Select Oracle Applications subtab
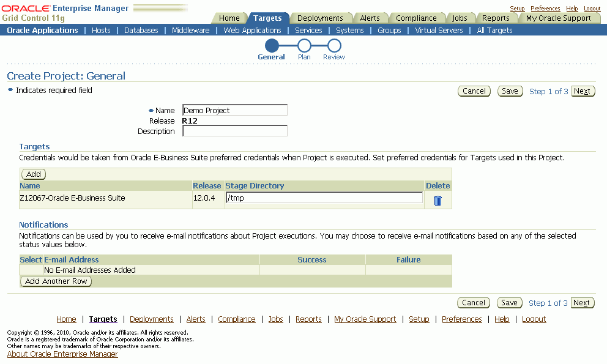607x364 pixels. click(x=42, y=30)
